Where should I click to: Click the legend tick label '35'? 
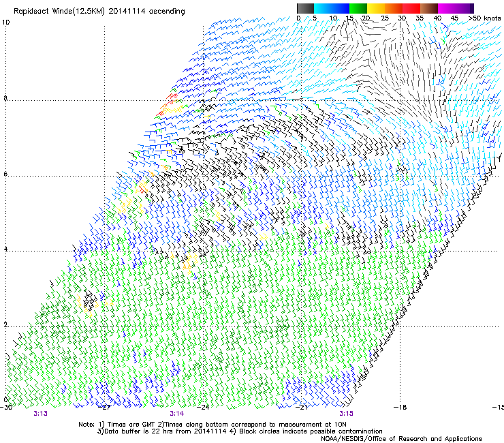[420, 18]
